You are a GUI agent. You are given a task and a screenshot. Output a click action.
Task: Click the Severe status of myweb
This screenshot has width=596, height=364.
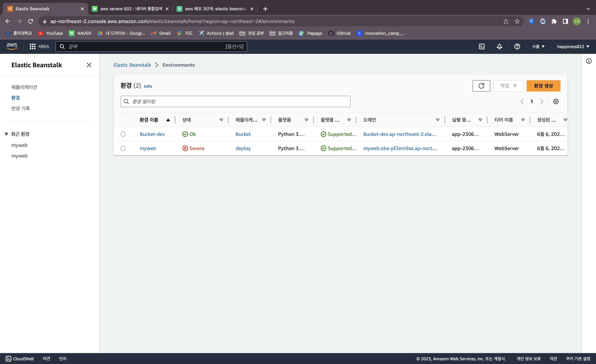click(x=193, y=148)
